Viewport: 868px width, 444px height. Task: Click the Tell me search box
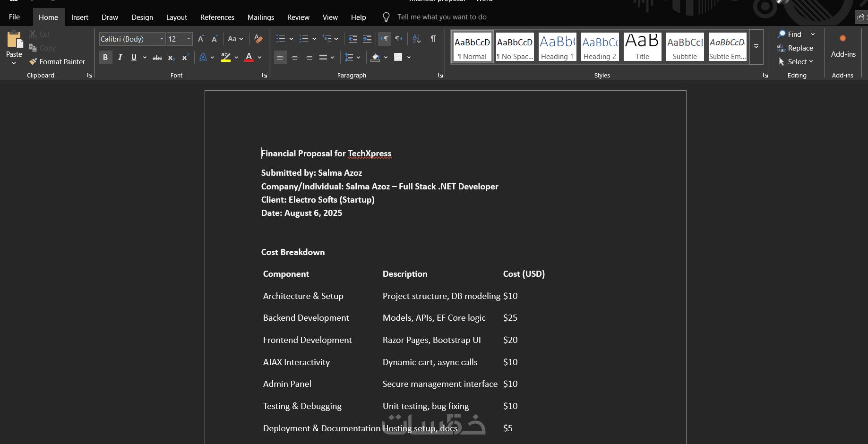442,17
